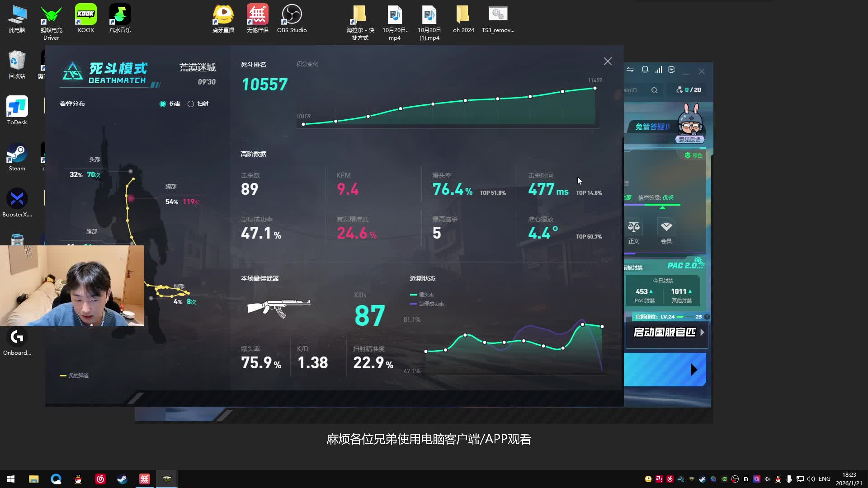Click the network signal bars icon
The height and width of the screenshot is (488, 868).
tap(659, 70)
